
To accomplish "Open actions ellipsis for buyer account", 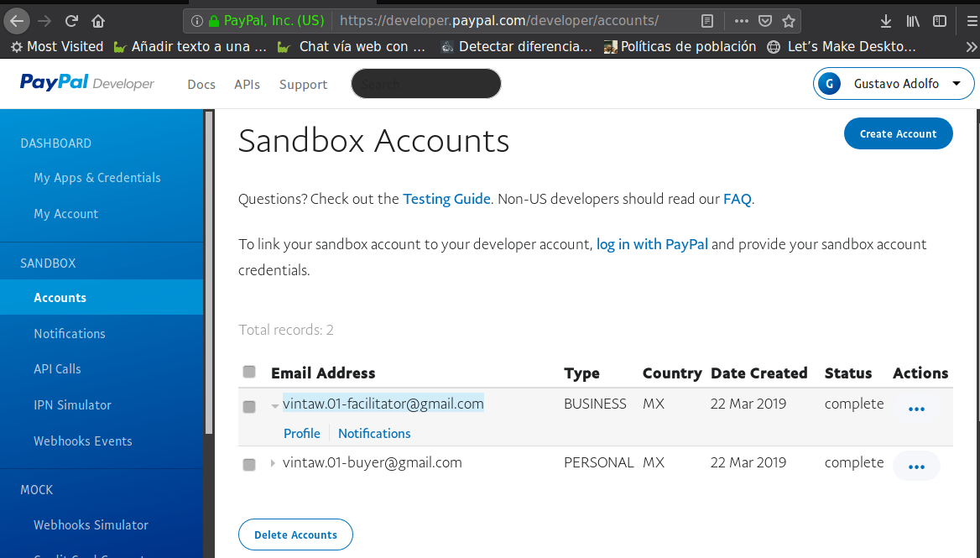I will pos(916,467).
